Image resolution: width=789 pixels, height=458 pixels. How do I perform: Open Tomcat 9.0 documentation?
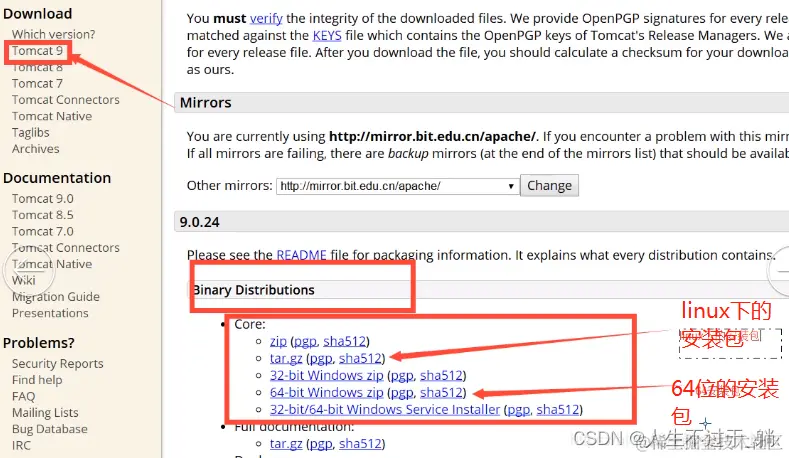pyautogui.click(x=43, y=199)
